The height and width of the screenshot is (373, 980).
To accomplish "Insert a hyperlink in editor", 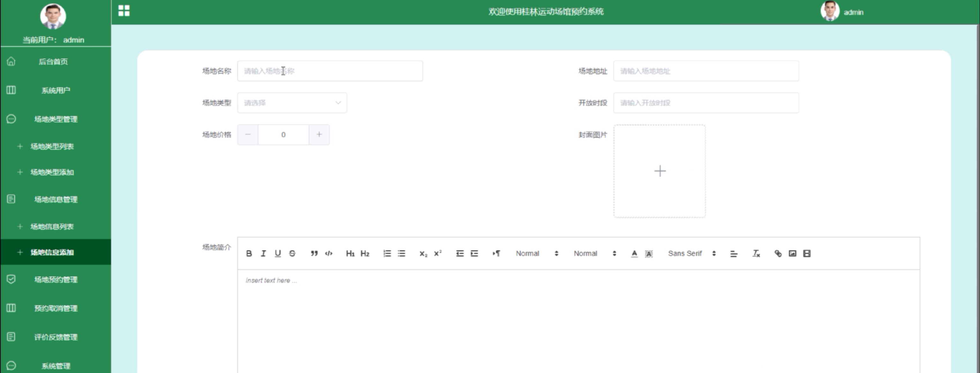I will point(778,254).
